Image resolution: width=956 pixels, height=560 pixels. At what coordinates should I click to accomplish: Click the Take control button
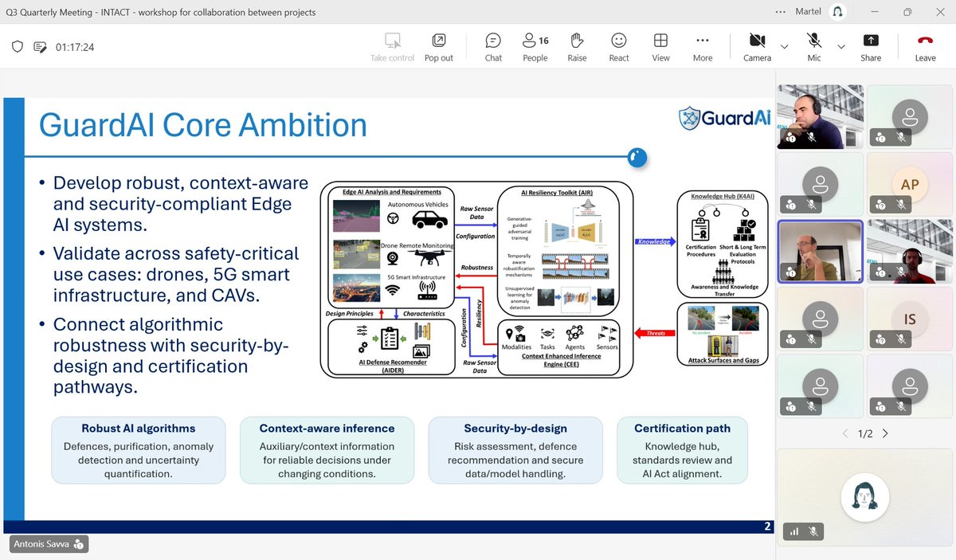[x=392, y=47]
